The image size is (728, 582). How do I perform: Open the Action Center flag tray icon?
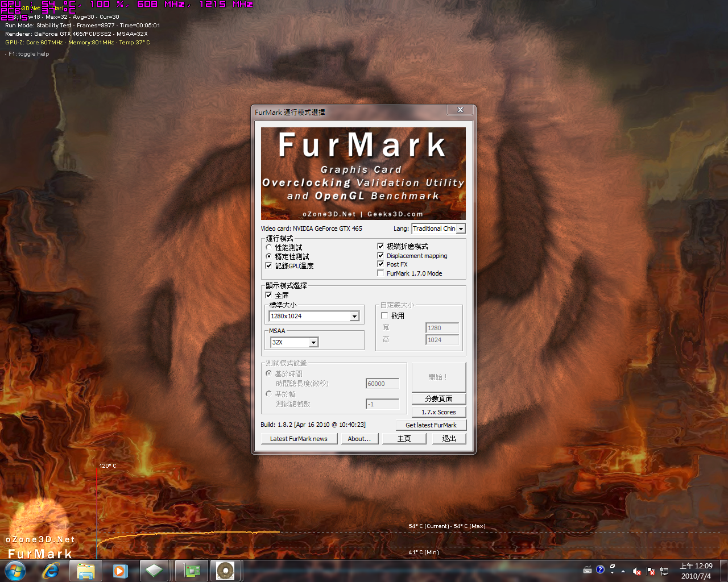point(651,571)
